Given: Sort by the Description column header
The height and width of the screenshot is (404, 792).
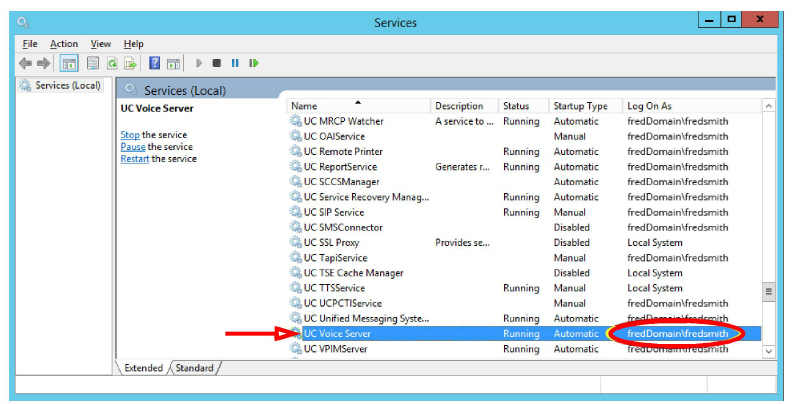Looking at the screenshot, I should point(464,106).
